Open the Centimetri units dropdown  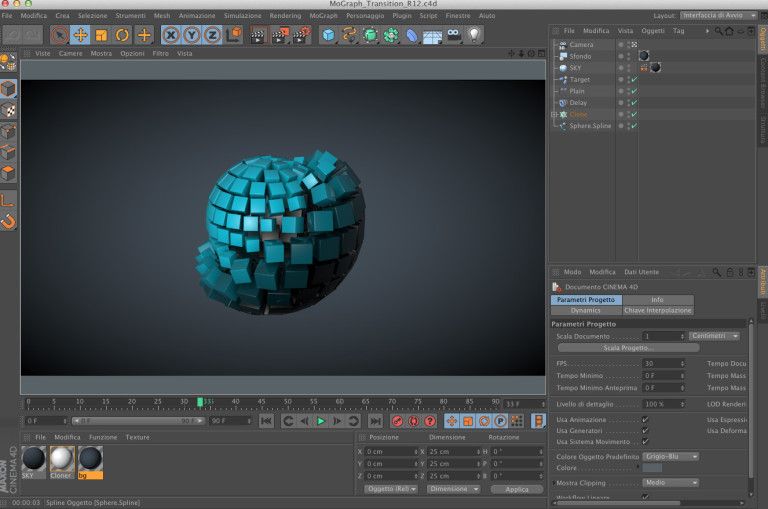tap(714, 336)
